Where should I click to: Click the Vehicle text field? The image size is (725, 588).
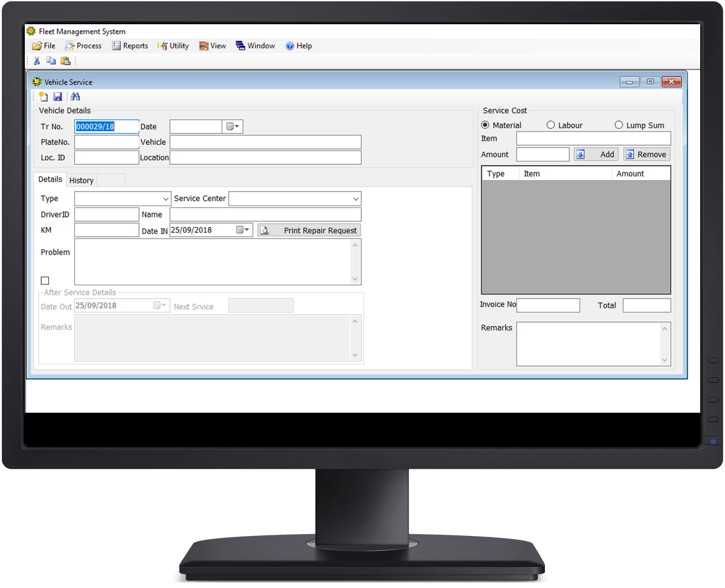(266, 142)
